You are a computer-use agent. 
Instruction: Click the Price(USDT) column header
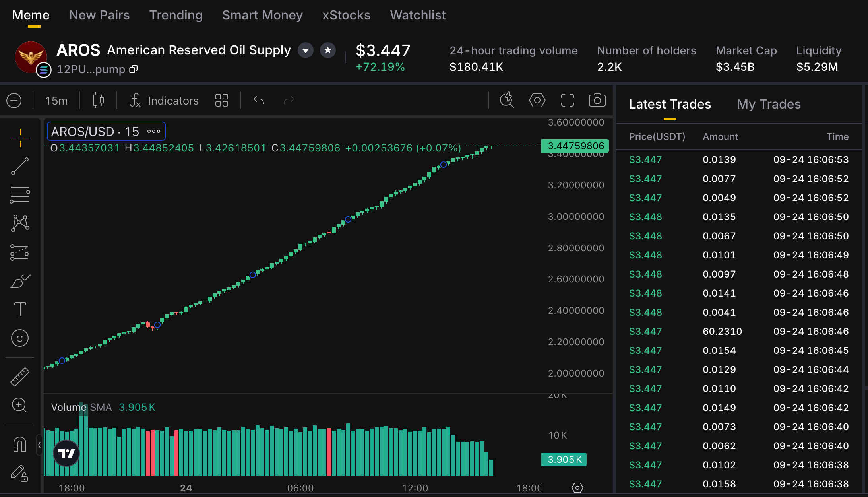657,136
